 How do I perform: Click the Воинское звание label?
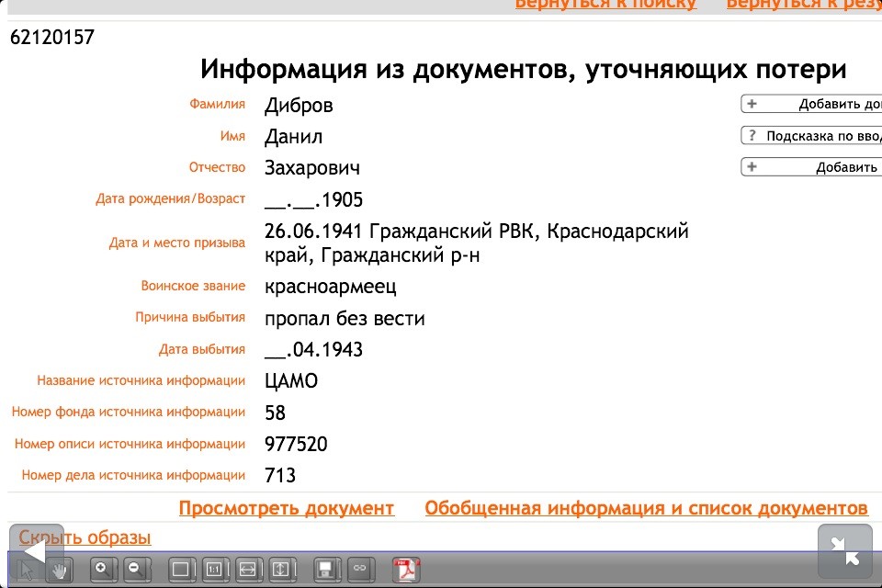click(x=193, y=286)
